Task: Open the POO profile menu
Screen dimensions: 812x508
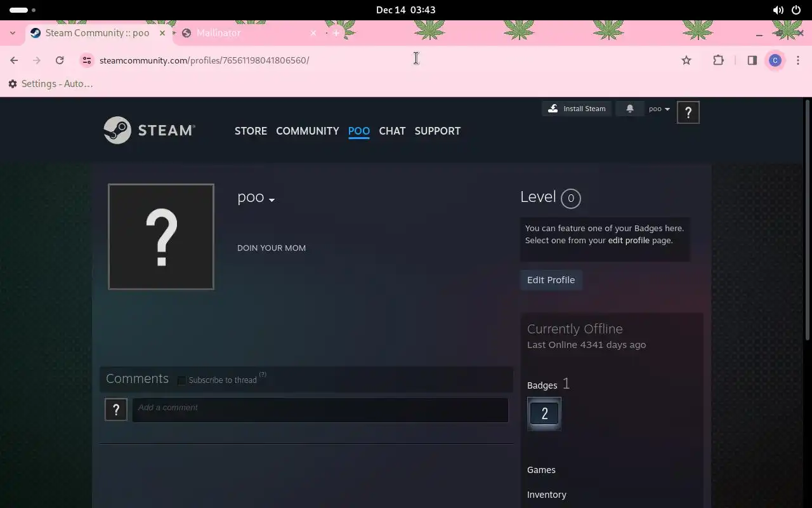Action: click(x=358, y=131)
